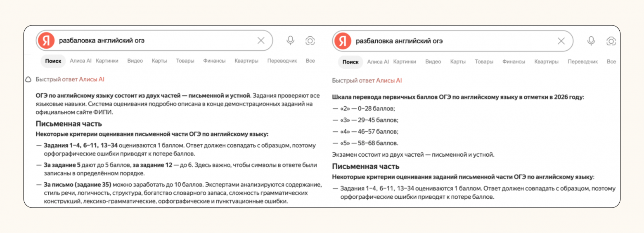The image size is (644, 233).
Task: Click 'Некоторые критерии оценивания письменной части ОГЭ' line
Action: click(x=152, y=134)
